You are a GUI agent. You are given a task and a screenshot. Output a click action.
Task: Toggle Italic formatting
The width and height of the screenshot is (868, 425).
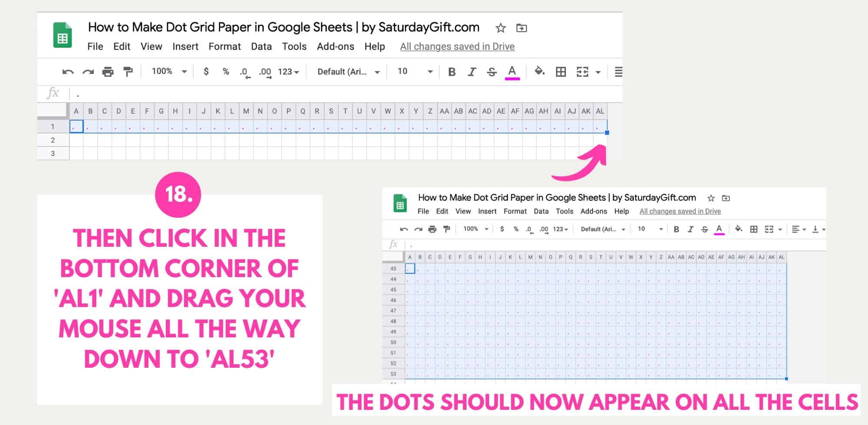click(x=472, y=72)
